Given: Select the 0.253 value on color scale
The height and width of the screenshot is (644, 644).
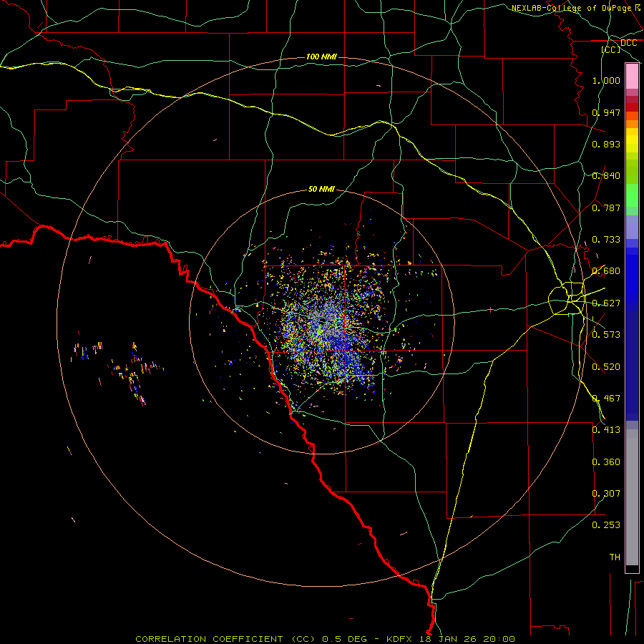Looking at the screenshot, I should point(606,525).
